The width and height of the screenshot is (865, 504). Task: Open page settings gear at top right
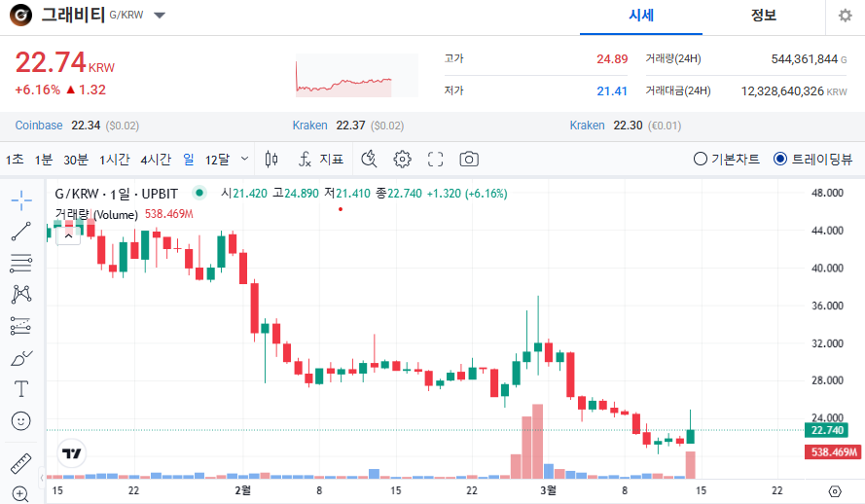[x=846, y=16]
